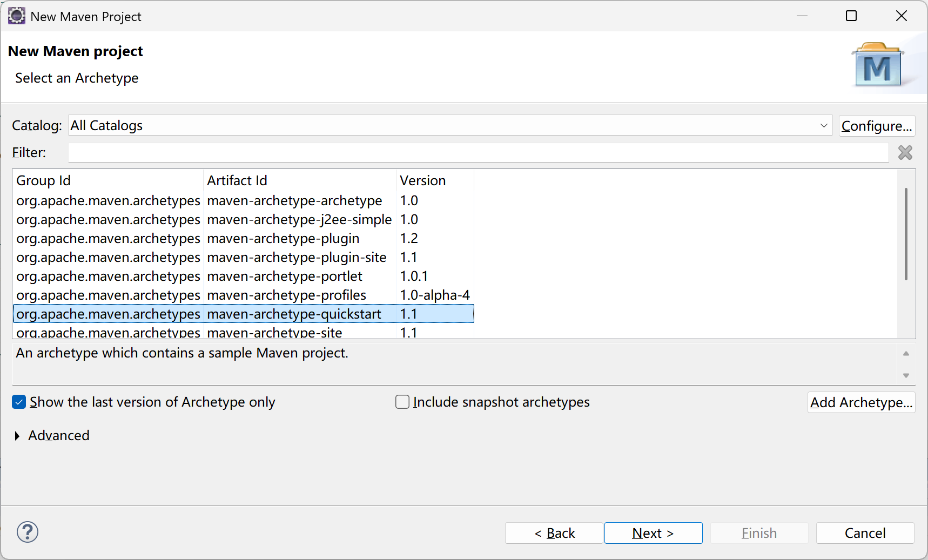Maximize the New Maven Project window

pos(851,16)
